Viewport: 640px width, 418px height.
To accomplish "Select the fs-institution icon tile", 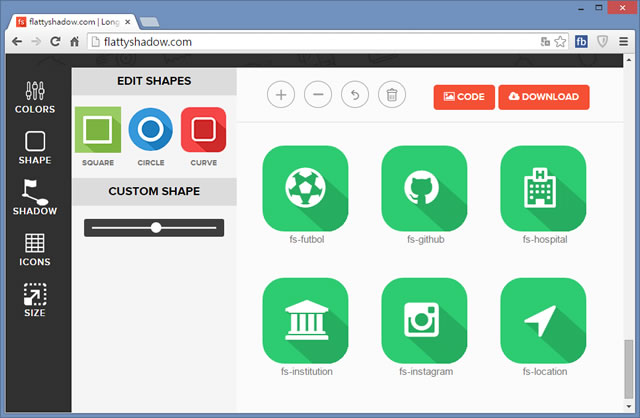I will coord(305,321).
